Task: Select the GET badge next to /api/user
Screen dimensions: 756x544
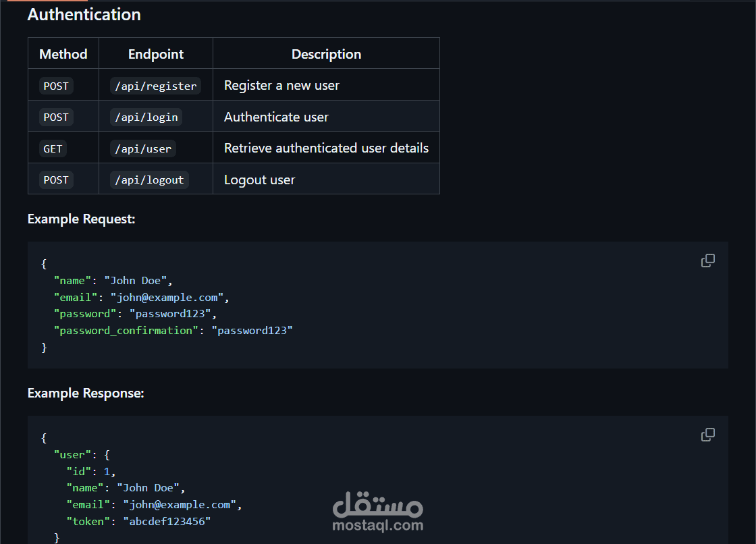Action: pos(53,148)
